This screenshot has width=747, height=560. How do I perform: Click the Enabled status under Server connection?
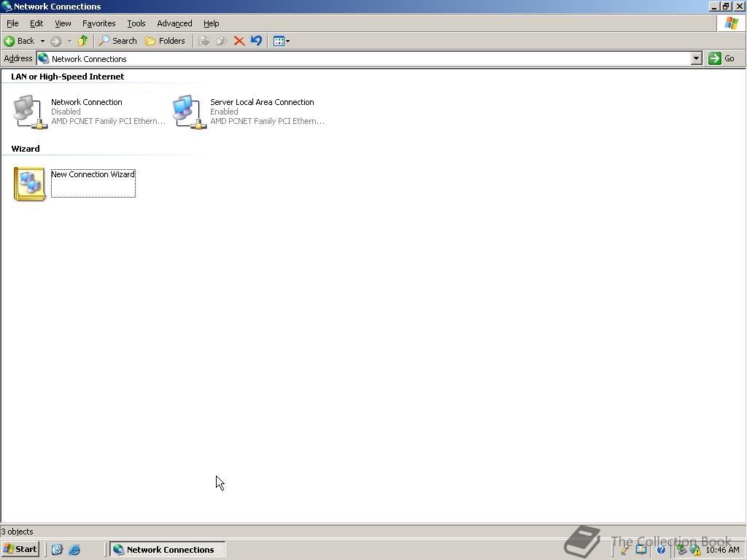(x=224, y=112)
